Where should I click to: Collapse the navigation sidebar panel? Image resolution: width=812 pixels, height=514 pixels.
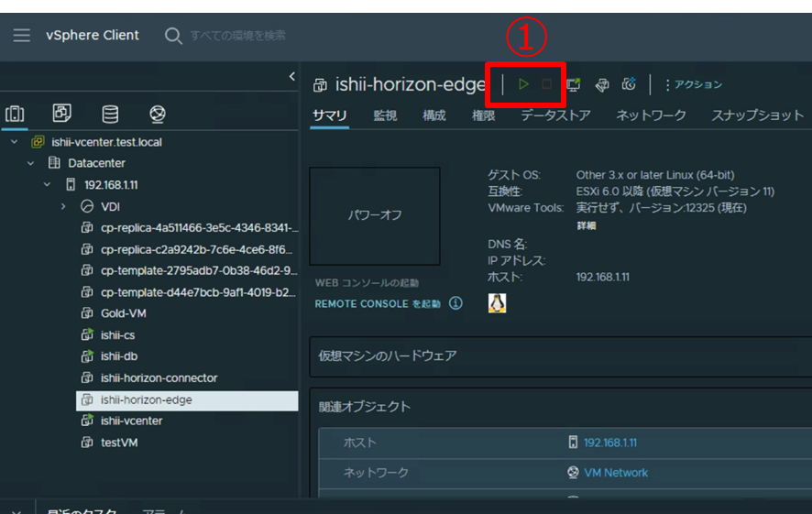coord(292,77)
